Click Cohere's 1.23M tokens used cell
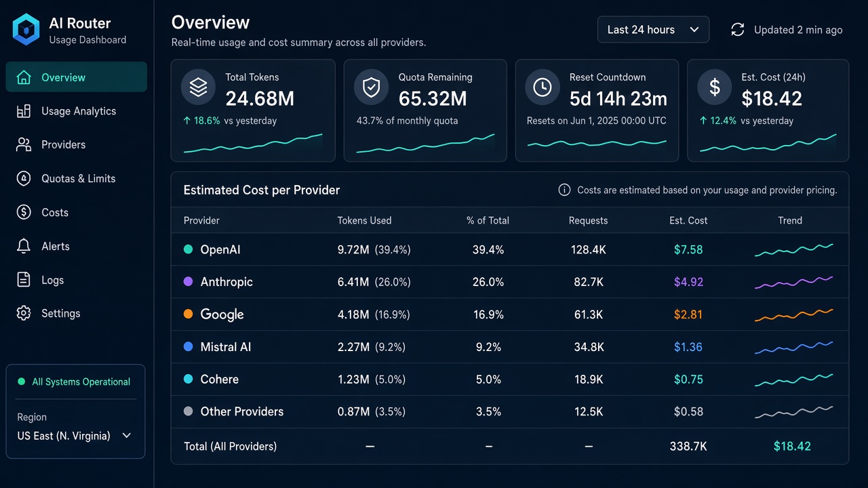The height and width of the screenshot is (488, 868). pos(372,380)
